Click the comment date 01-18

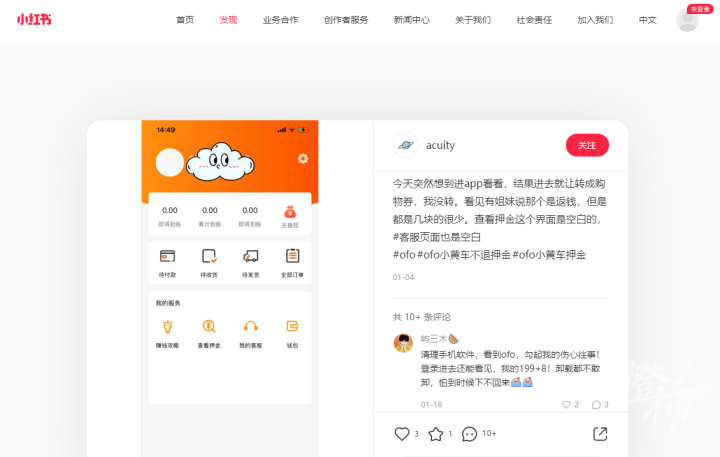point(431,405)
